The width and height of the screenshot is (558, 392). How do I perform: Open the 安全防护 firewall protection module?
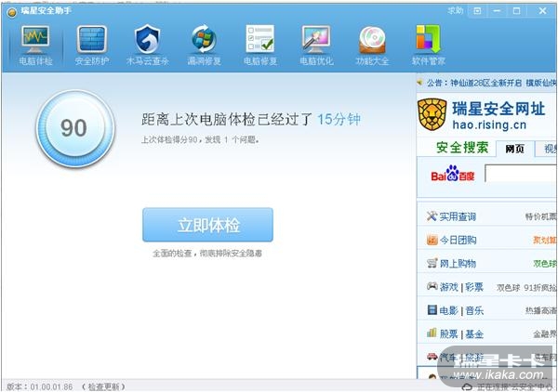tap(92, 46)
